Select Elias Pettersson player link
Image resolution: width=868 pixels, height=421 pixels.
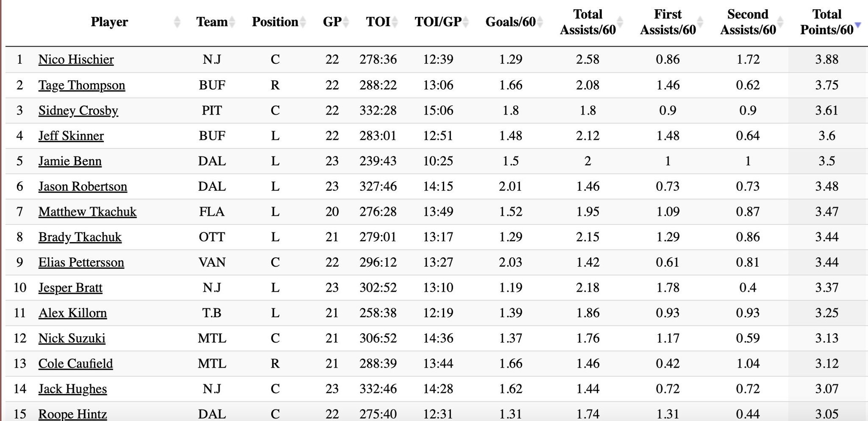[81, 262]
